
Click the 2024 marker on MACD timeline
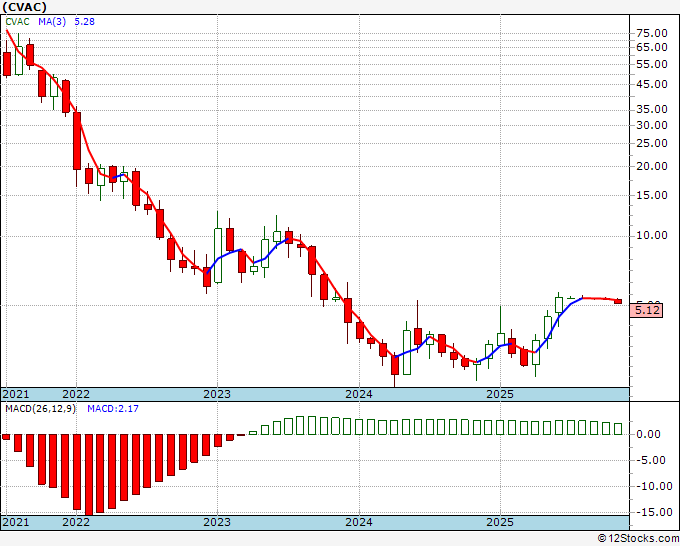point(359,522)
